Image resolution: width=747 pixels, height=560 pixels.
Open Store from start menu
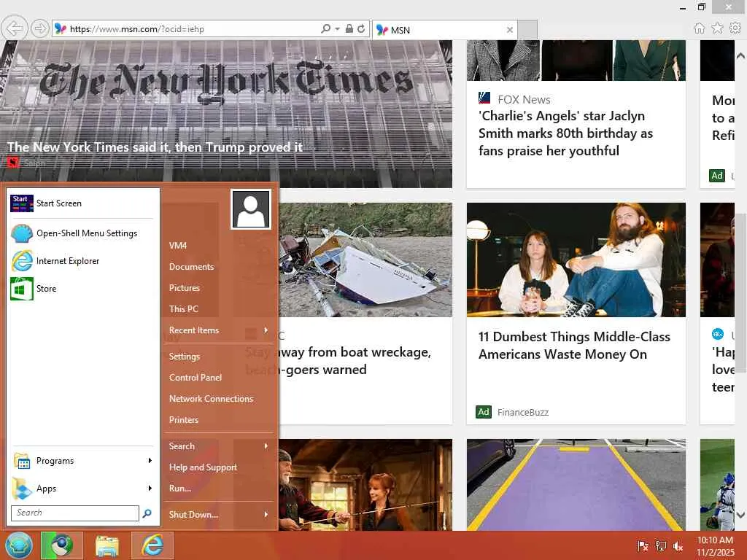pos(82,289)
